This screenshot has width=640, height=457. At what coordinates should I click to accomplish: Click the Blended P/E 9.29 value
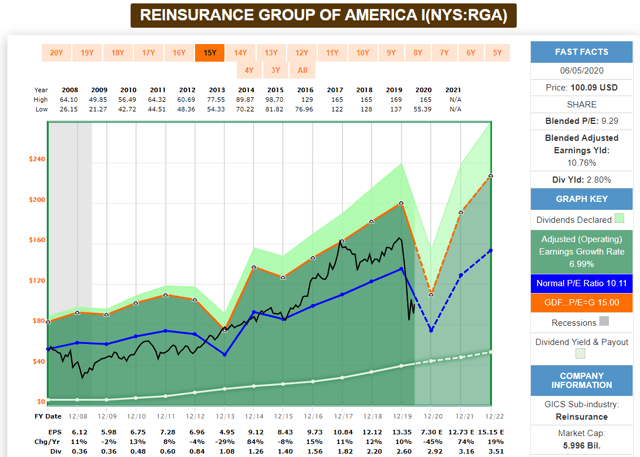coord(610,121)
